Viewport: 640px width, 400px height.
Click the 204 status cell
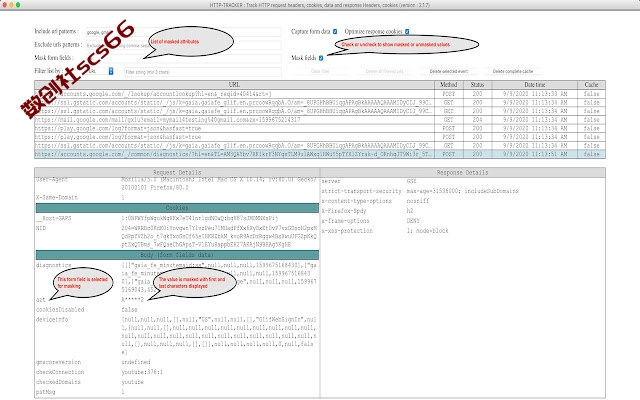coord(477,120)
